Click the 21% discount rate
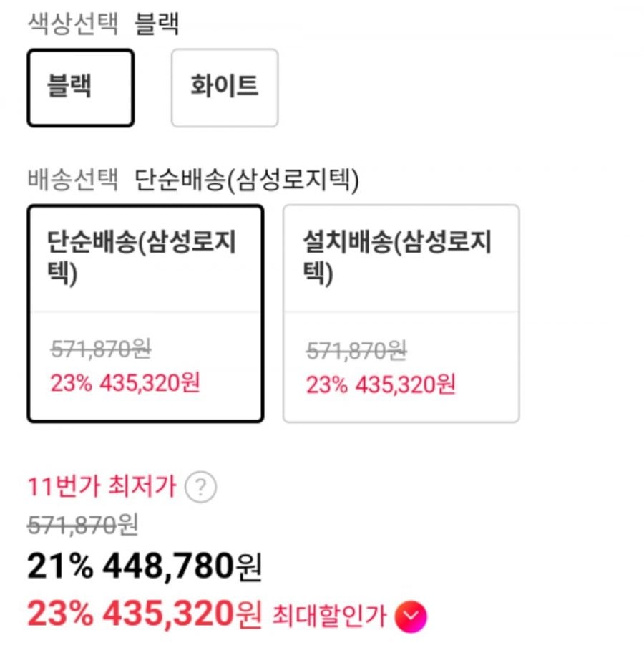The image size is (644, 658). [60, 568]
